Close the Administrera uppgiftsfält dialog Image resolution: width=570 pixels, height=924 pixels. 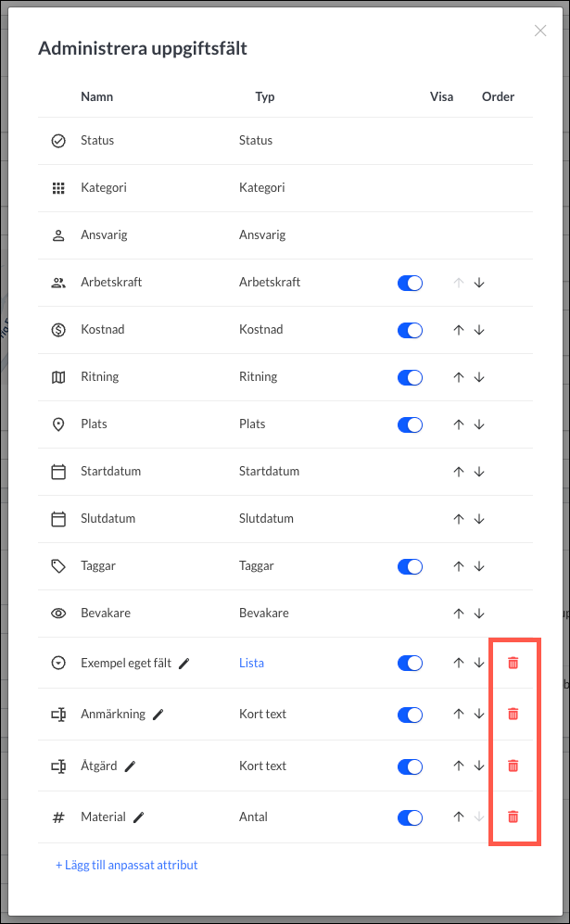pos(540,31)
